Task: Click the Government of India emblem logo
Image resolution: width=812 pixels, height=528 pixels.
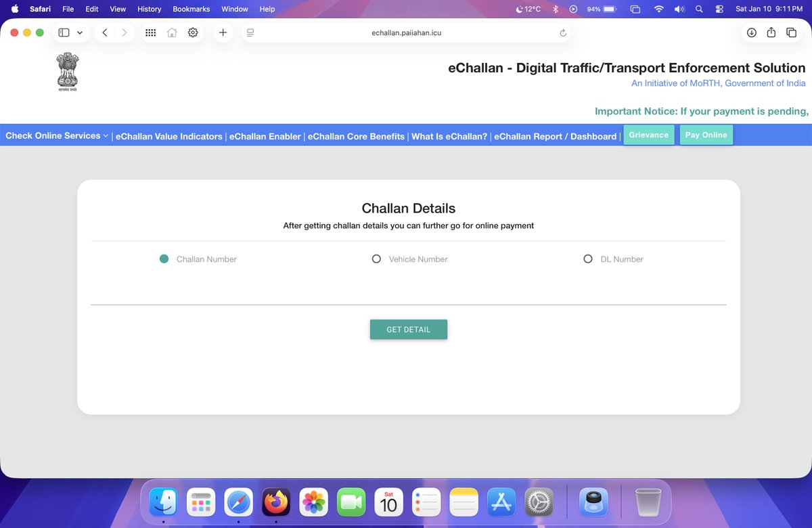Action: tap(68, 72)
